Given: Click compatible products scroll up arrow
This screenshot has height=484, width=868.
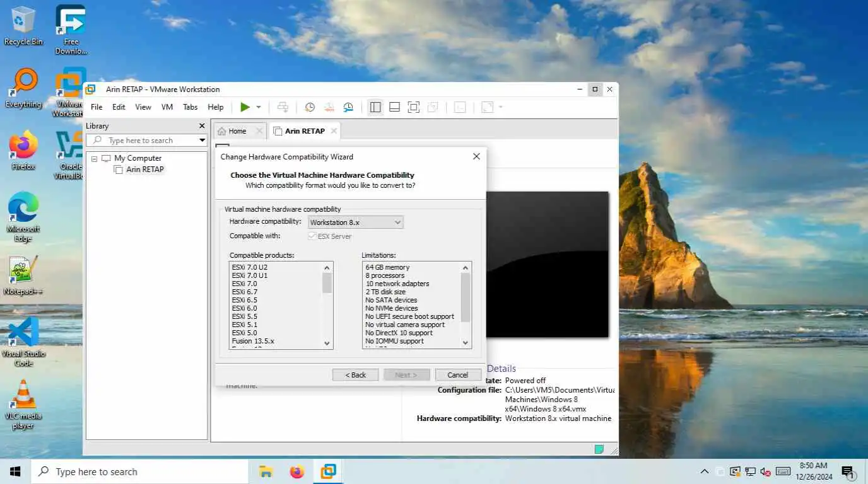Looking at the screenshot, I should click(x=327, y=268).
